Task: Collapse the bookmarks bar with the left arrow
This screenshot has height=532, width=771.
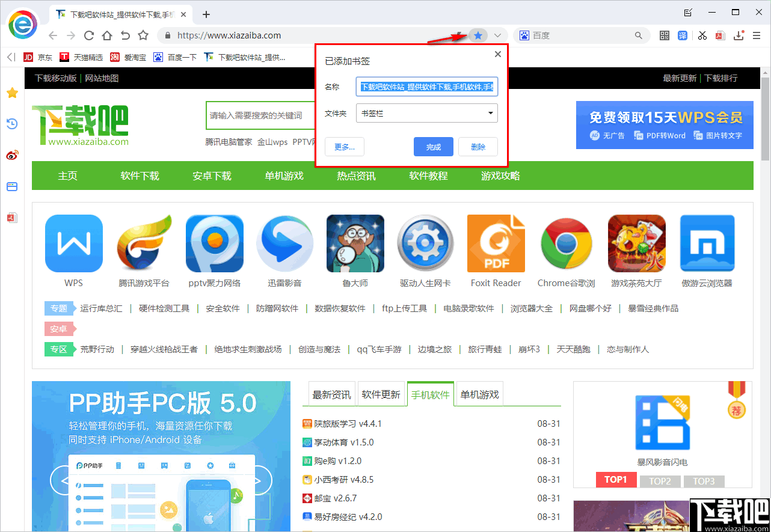Action: 8,57
